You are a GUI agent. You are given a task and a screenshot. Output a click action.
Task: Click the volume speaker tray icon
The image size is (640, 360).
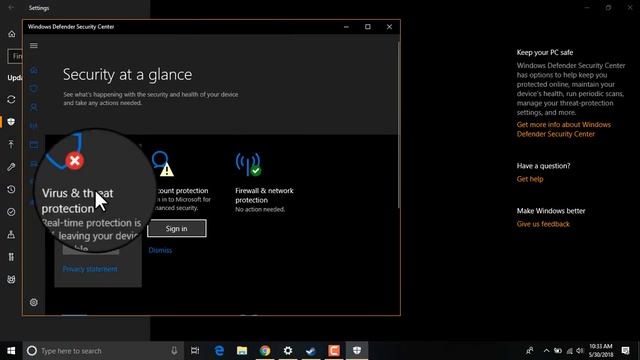click(580, 351)
